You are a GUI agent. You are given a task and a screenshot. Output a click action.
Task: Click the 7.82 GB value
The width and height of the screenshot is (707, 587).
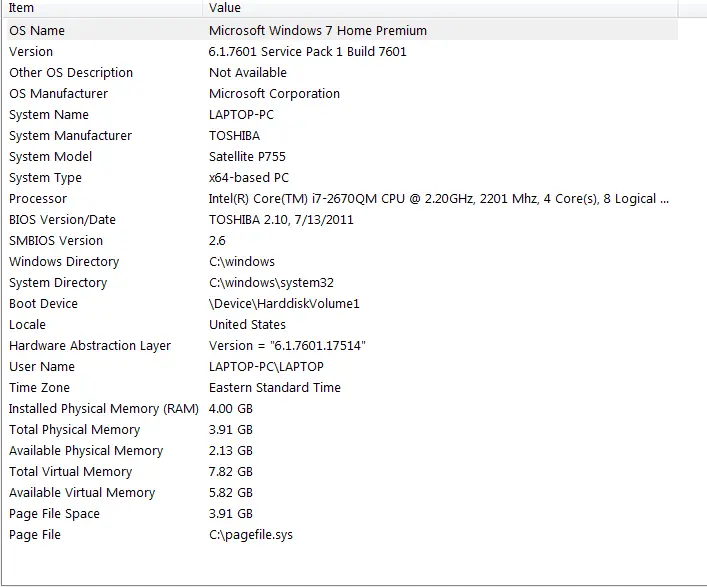[230, 472]
